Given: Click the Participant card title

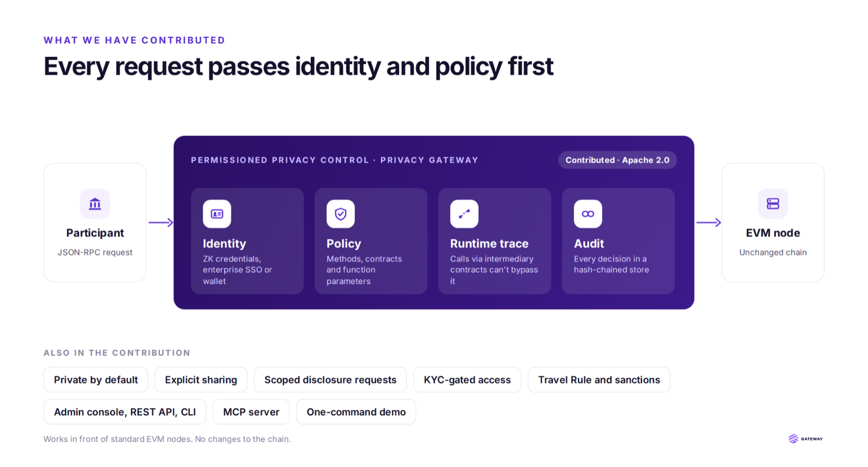Looking at the screenshot, I should (x=95, y=233).
